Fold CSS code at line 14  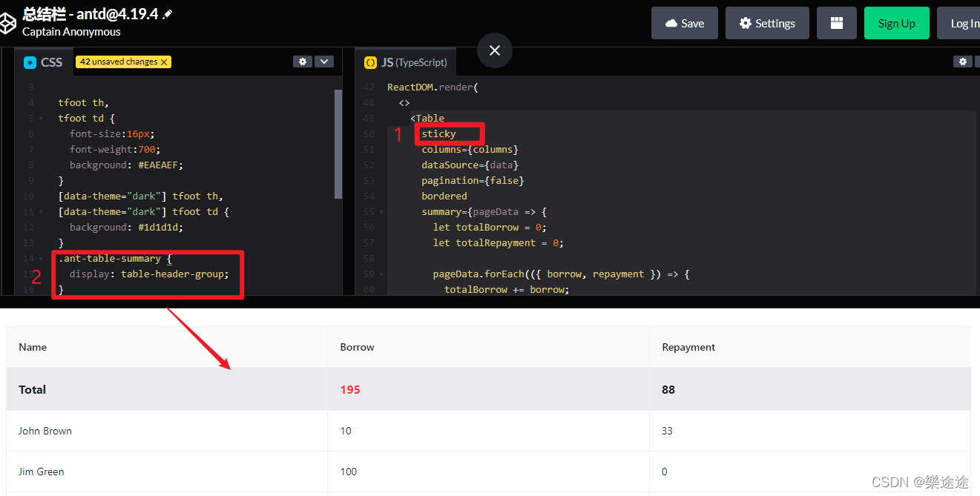[x=41, y=259]
